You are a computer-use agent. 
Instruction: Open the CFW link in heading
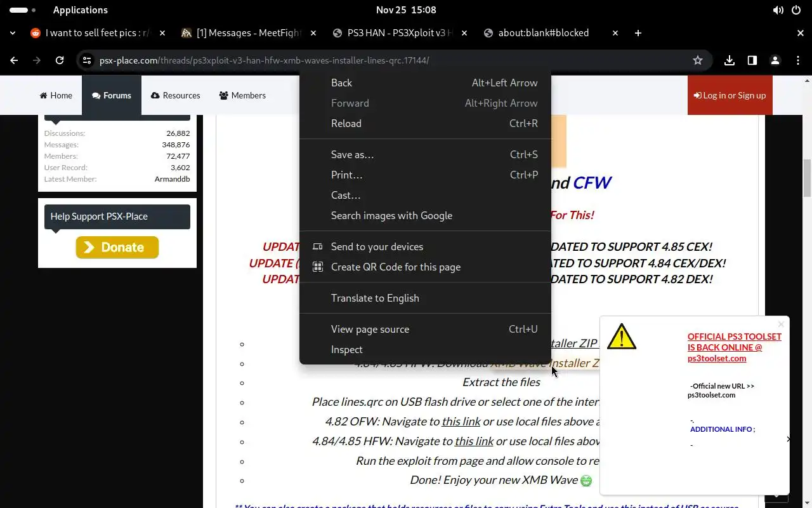tap(591, 183)
